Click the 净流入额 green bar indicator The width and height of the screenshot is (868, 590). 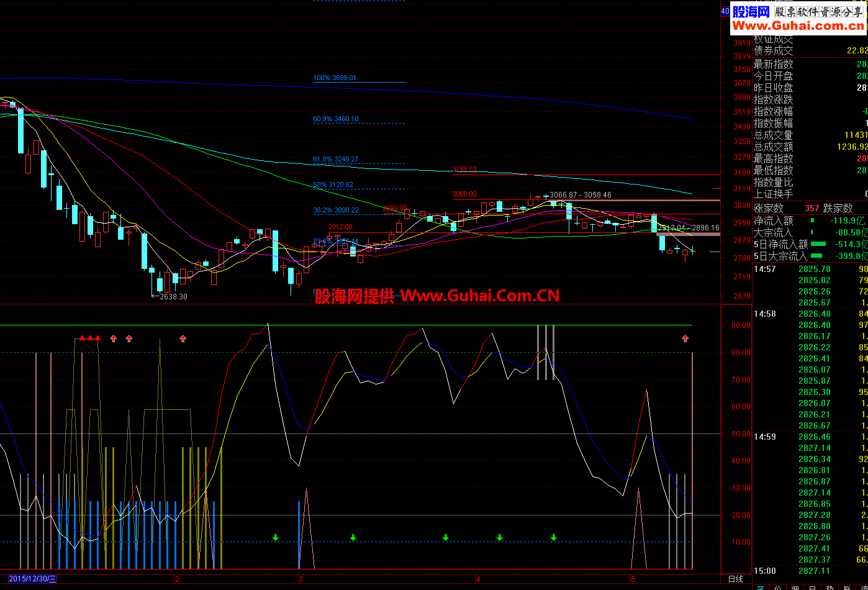point(812,220)
